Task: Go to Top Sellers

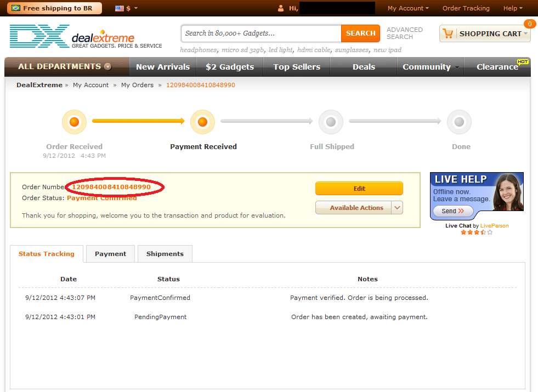Action: (x=297, y=67)
